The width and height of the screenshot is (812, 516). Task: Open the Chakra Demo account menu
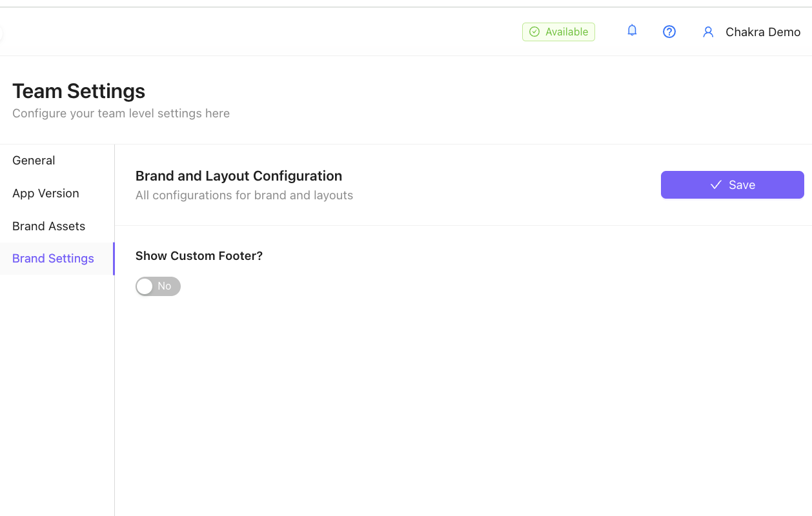point(763,32)
